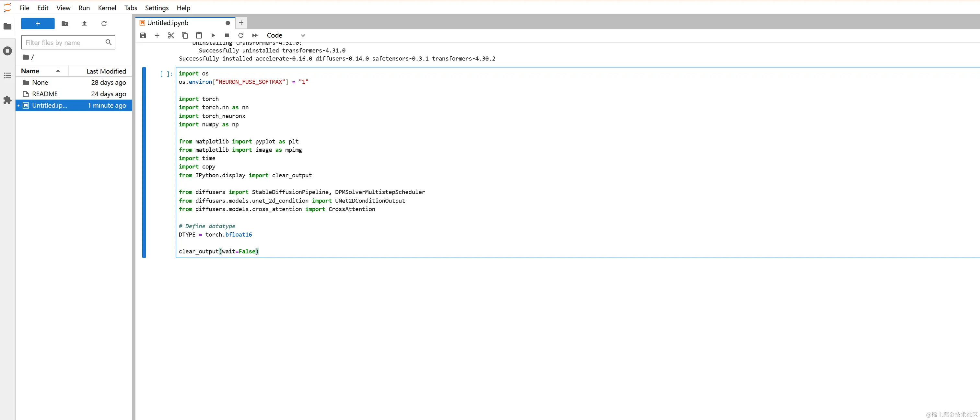Interrupt the kernel with the stop button
Screen dimensions: 980x420
click(227, 35)
